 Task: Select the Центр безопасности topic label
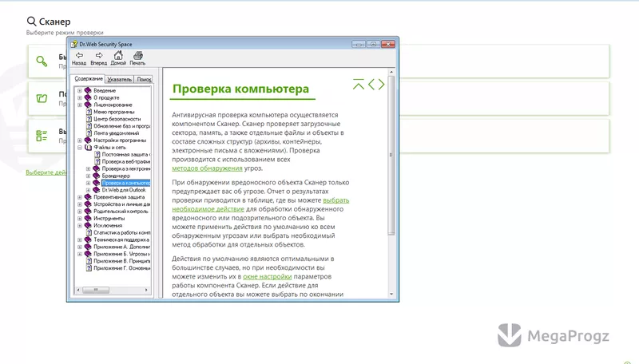coord(117,119)
